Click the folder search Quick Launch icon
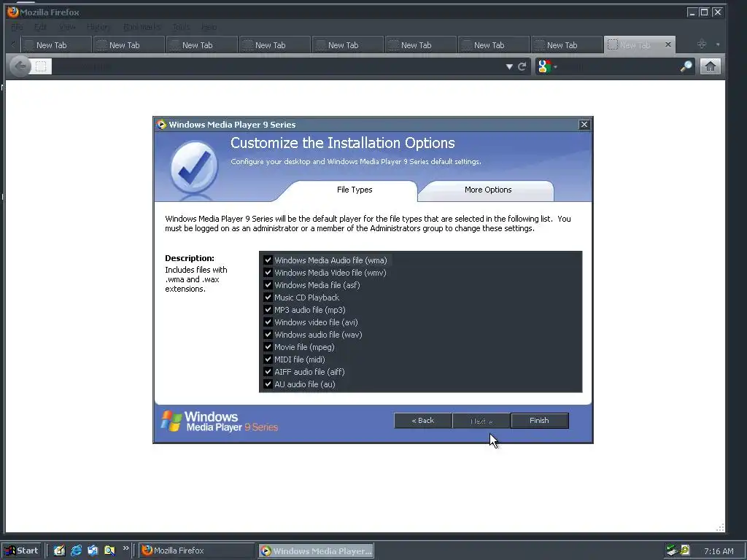The image size is (747, 560). point(109,551)
